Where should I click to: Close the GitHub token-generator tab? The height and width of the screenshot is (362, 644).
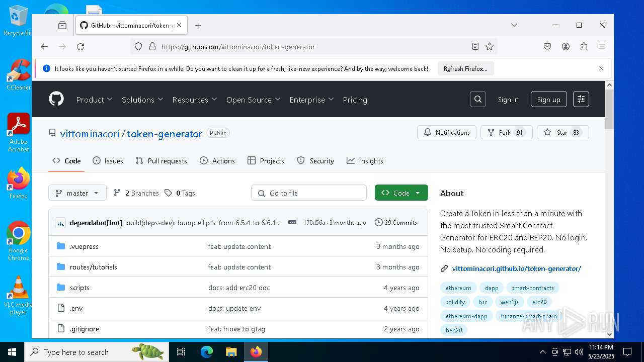pyautogui.click(x=179, y=25)
